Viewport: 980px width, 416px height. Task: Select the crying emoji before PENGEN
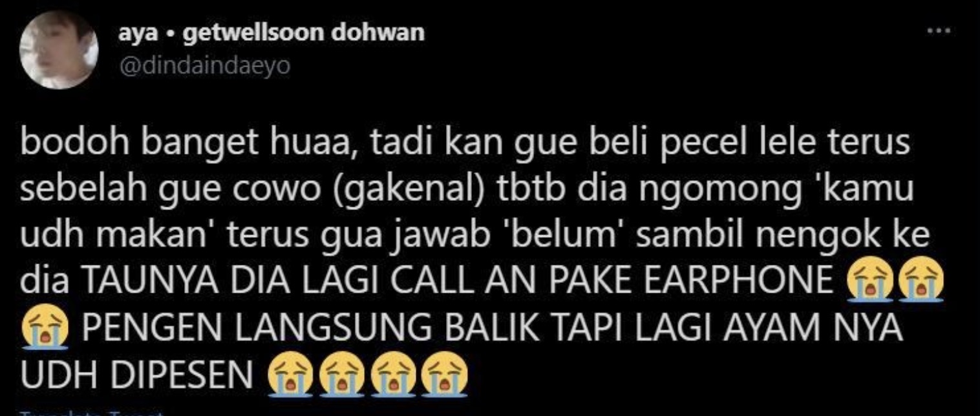(x=45, y=329)
